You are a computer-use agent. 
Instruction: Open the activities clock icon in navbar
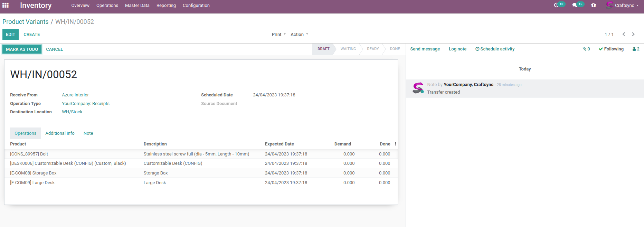click(x=557, y=5)
